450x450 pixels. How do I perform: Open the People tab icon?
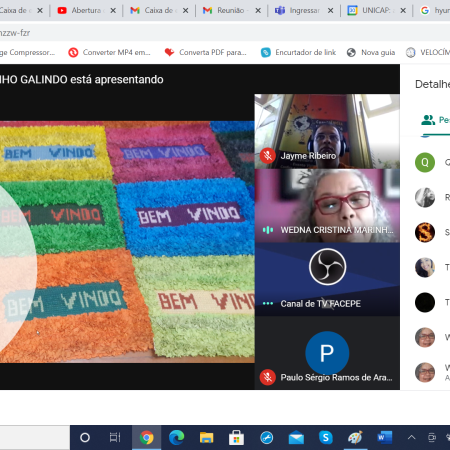428,120
